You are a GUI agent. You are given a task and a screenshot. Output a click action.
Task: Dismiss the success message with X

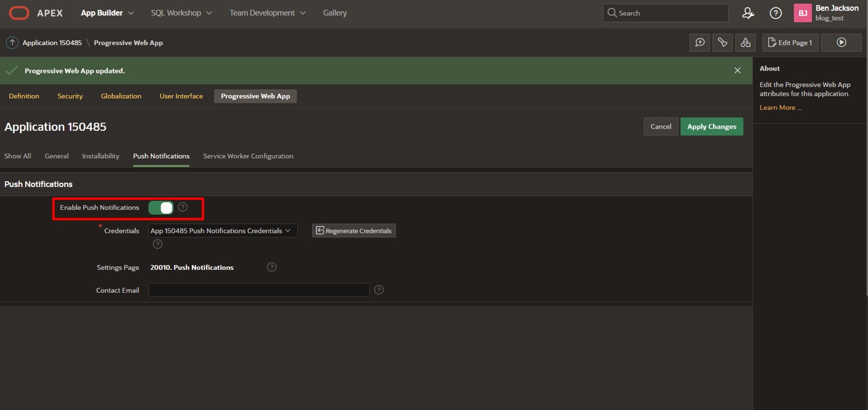click(737, 70)
